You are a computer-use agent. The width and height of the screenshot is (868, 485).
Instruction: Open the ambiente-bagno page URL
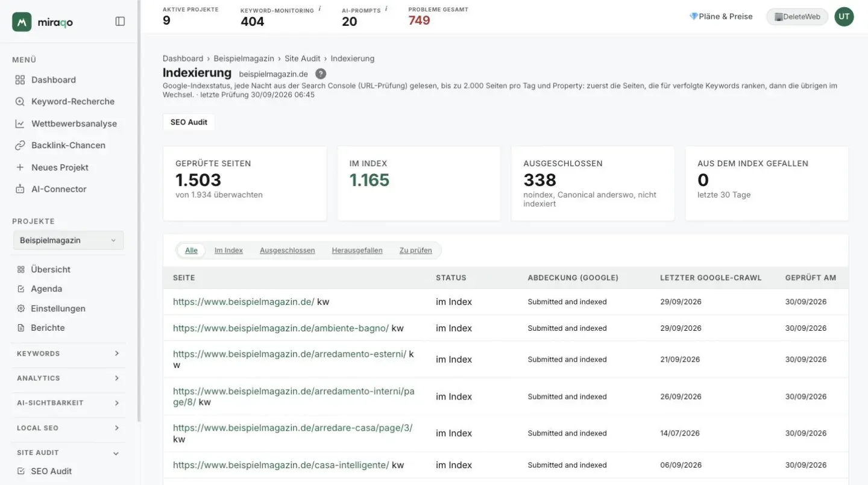coord(281,328)
